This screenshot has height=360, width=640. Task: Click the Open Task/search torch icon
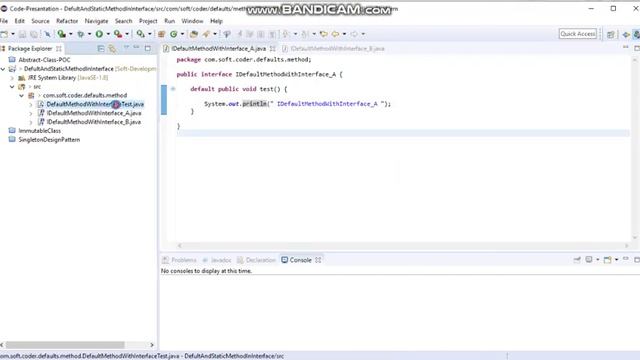coord(206,34)
